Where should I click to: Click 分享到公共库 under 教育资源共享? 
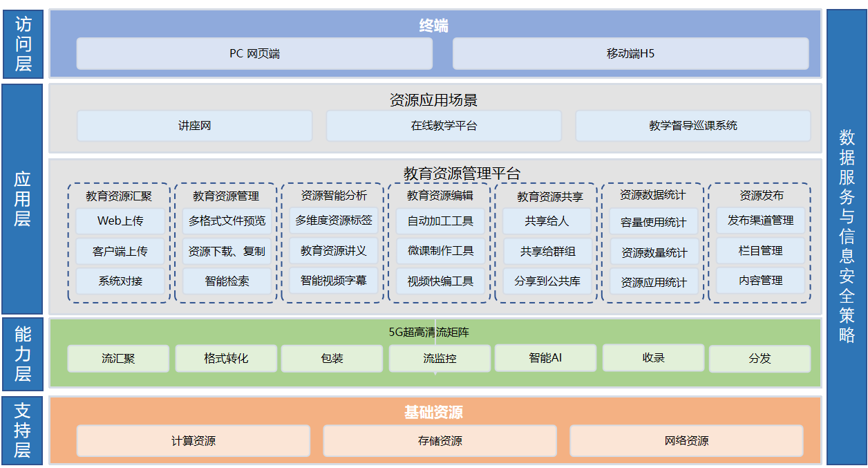pos(547,281)
